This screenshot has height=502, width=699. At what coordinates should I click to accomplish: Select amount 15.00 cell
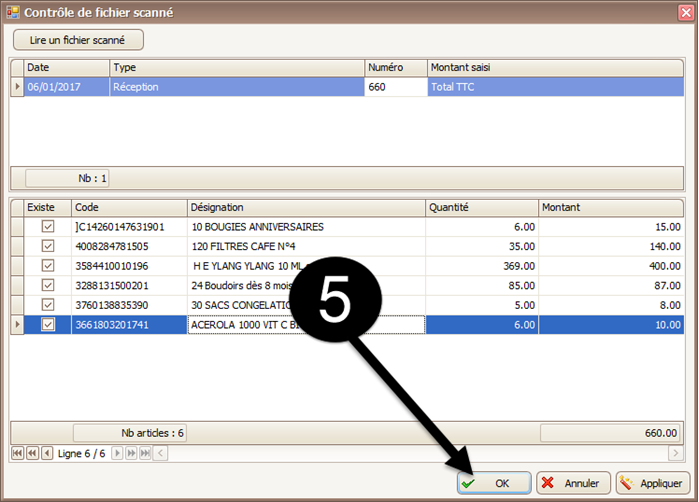(x=611, y=226)
